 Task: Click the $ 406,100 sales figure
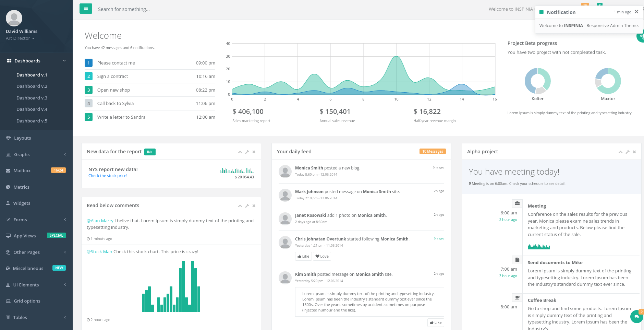248,111
